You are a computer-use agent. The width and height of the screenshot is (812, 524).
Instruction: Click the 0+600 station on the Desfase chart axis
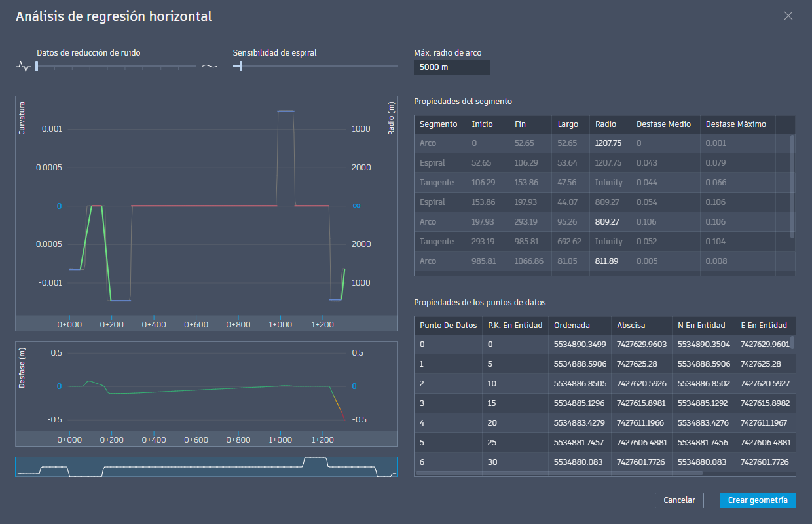pos(196,440)
